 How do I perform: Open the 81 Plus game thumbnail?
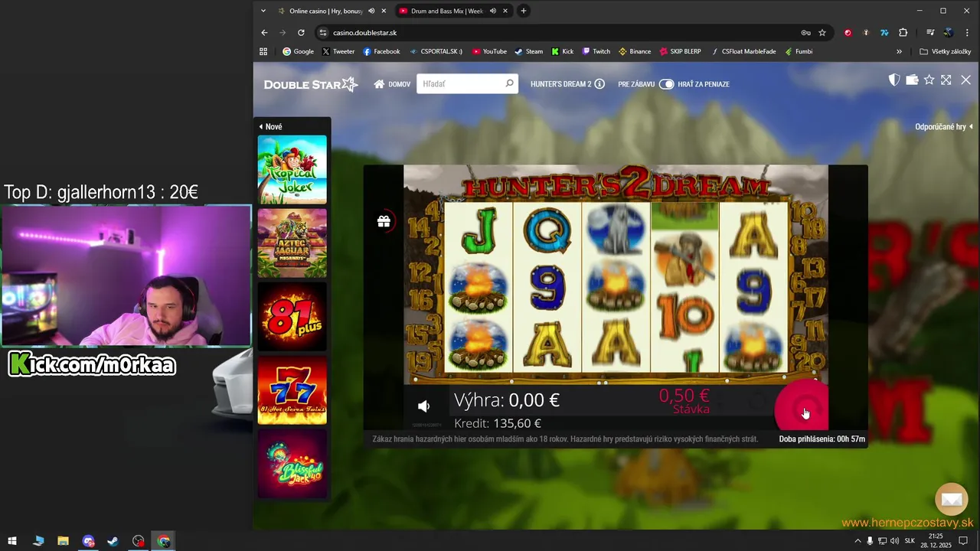pyautogui.click(x=292, y=317)
